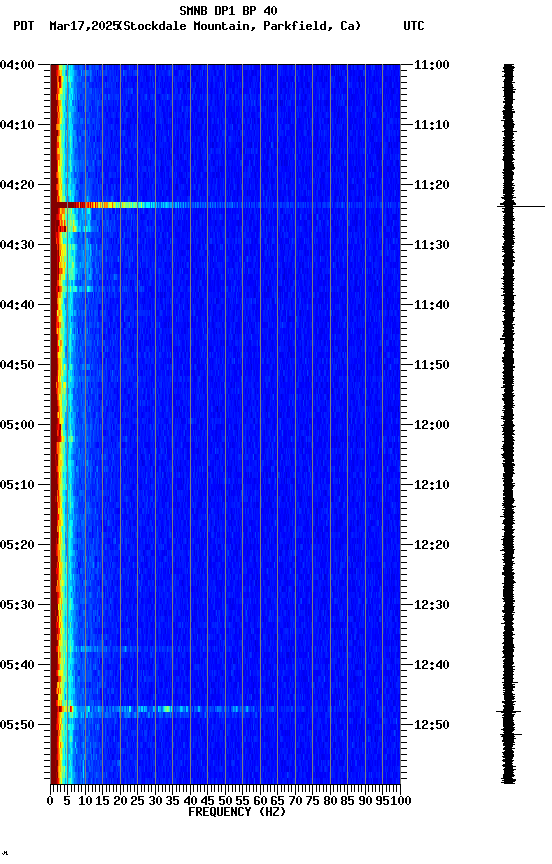Click the '05:00' PDT time label
Viewport: 552px width, 864px height.
[x=17, y=425]
